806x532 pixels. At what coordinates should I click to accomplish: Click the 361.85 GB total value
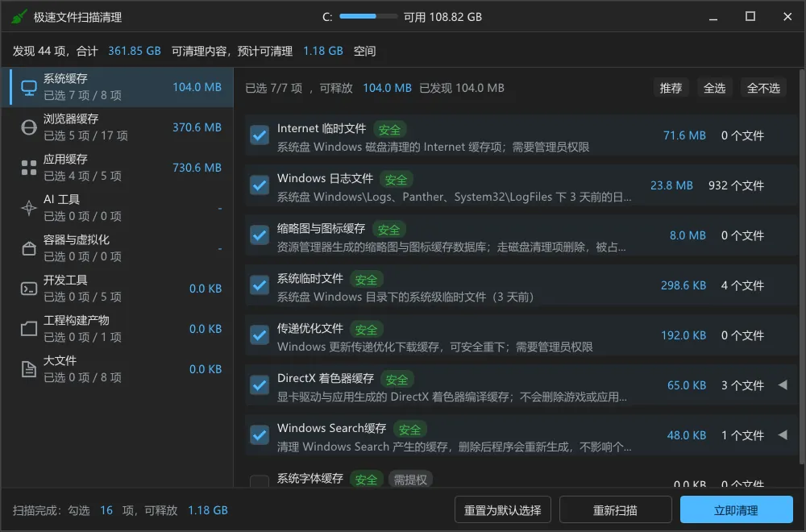coord(134,51)
